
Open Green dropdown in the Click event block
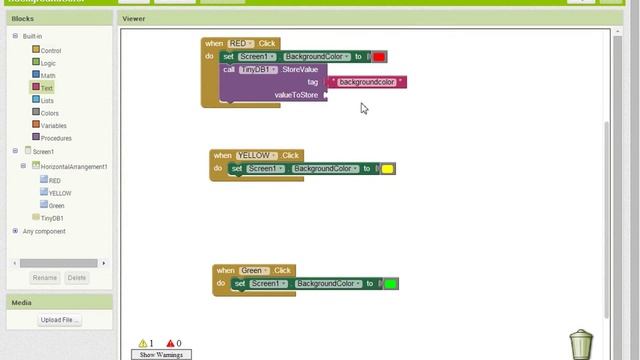pos(254,271)
